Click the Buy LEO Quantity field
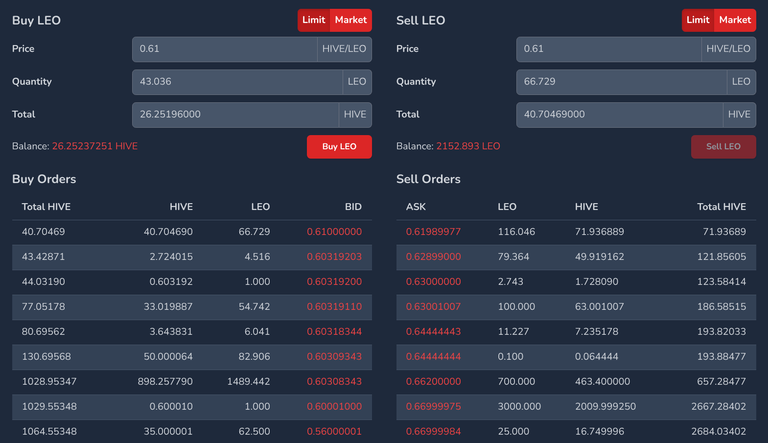This screenshot has width=768, height=443. pos(237,82)
